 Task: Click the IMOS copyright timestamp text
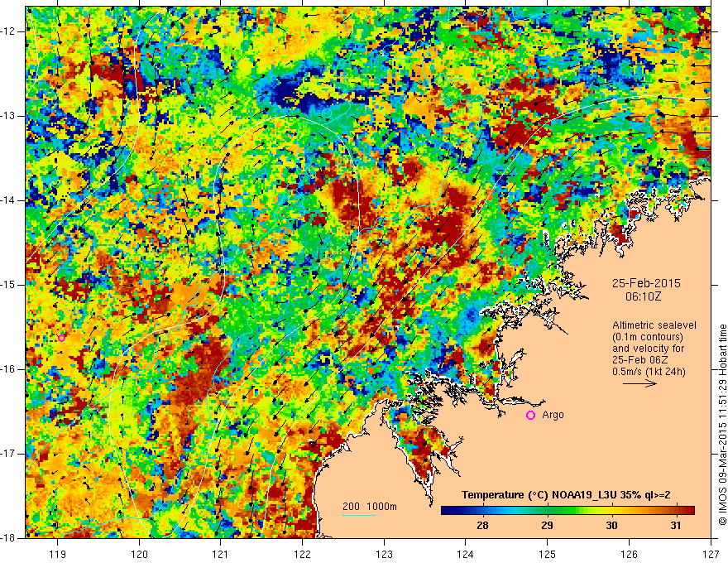click(x=722, y=425)
